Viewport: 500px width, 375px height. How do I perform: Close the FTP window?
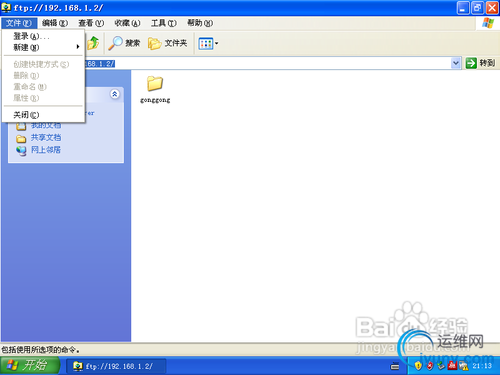(x=492, y=8)
